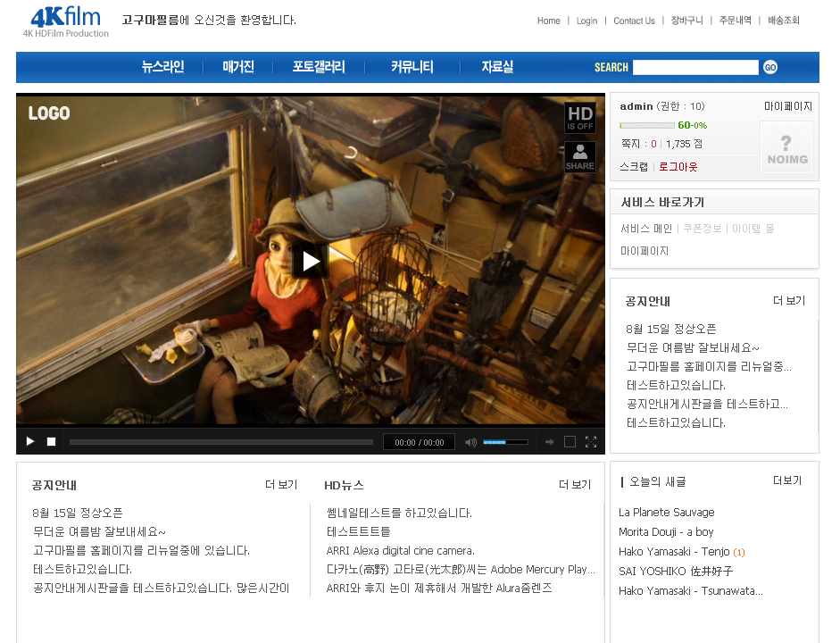Click the NOIMG profile thumbnail

point(786,147)
